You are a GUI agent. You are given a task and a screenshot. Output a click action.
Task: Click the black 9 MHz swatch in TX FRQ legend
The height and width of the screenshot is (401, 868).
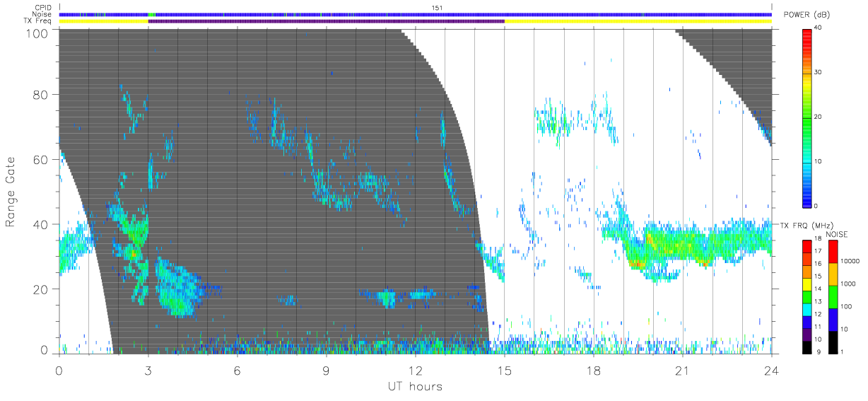click(x=807, y=346)
